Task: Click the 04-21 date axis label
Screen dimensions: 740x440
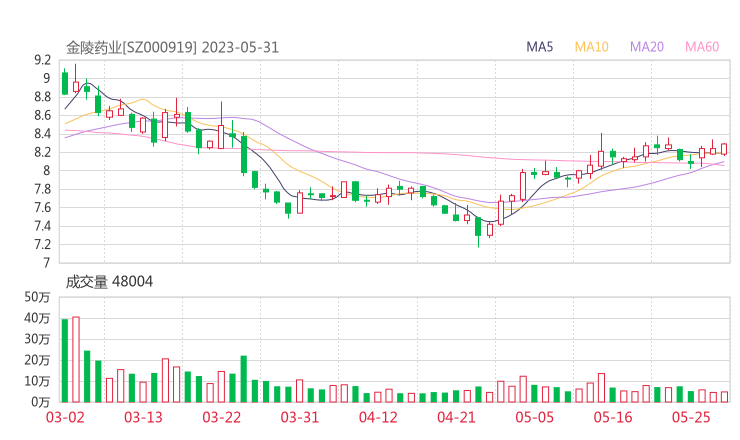Action: click(456, 417)
